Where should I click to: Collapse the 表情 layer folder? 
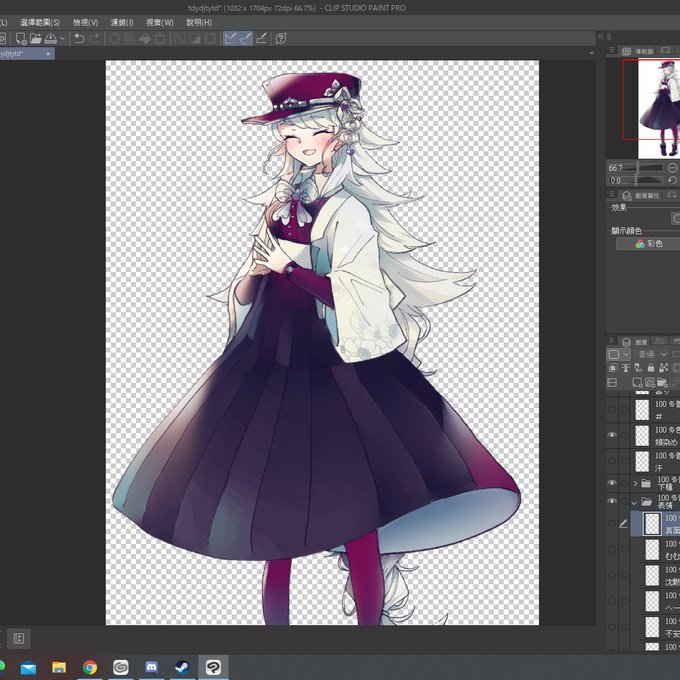(634, 503)
